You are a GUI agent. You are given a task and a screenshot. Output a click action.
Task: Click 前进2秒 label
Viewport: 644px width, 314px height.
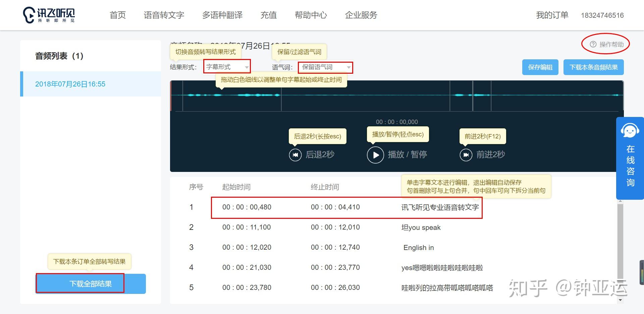491,154
